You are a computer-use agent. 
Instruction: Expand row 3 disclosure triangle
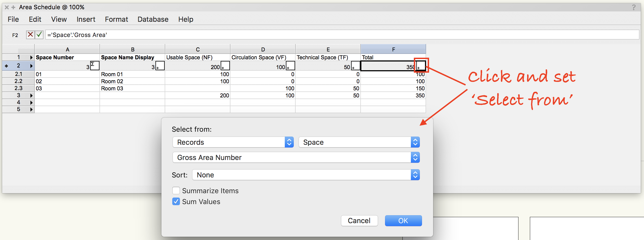click(31, 96)
